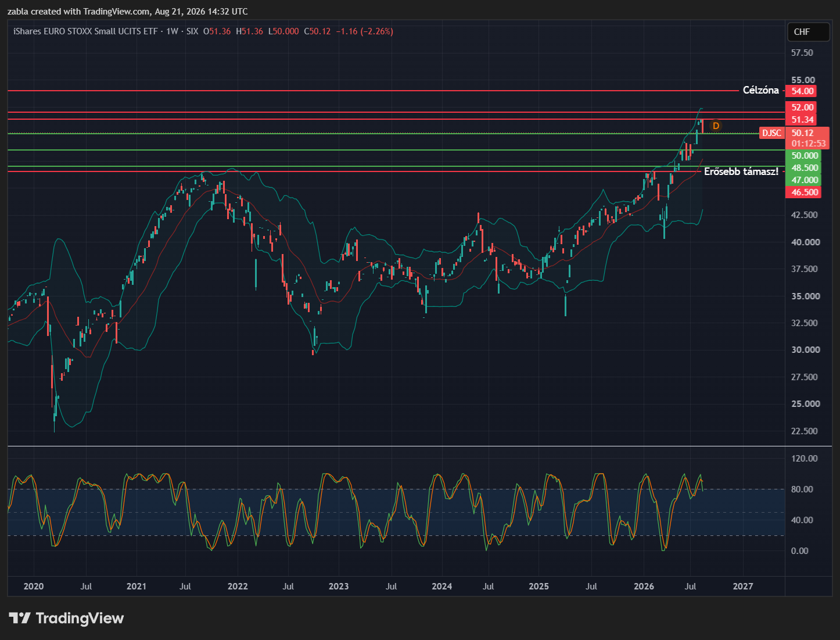This screenshot has width=840, height=640.
Task: Click the 2024 label on the time axis
Action: pyautogui.click(x=442, y=586)
